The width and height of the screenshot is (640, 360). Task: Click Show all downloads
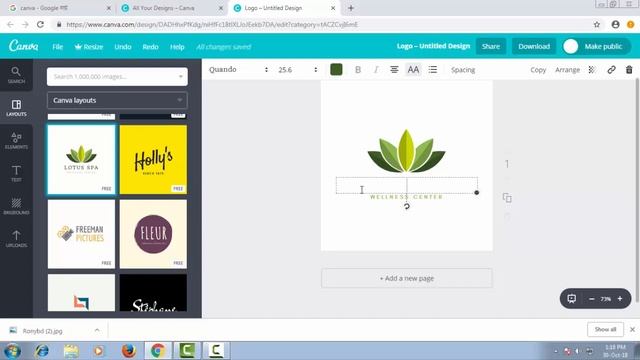(605, 329)
